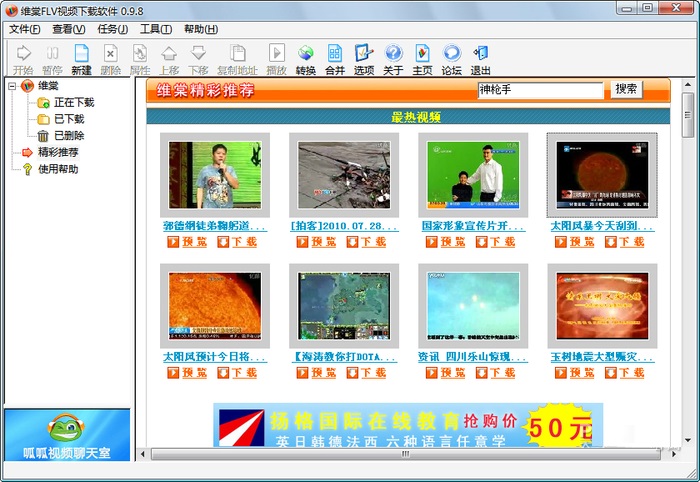Open 选项 (Options) from the toolbar
This screenshot has width=700, height=482.
(x=364, y=59)
